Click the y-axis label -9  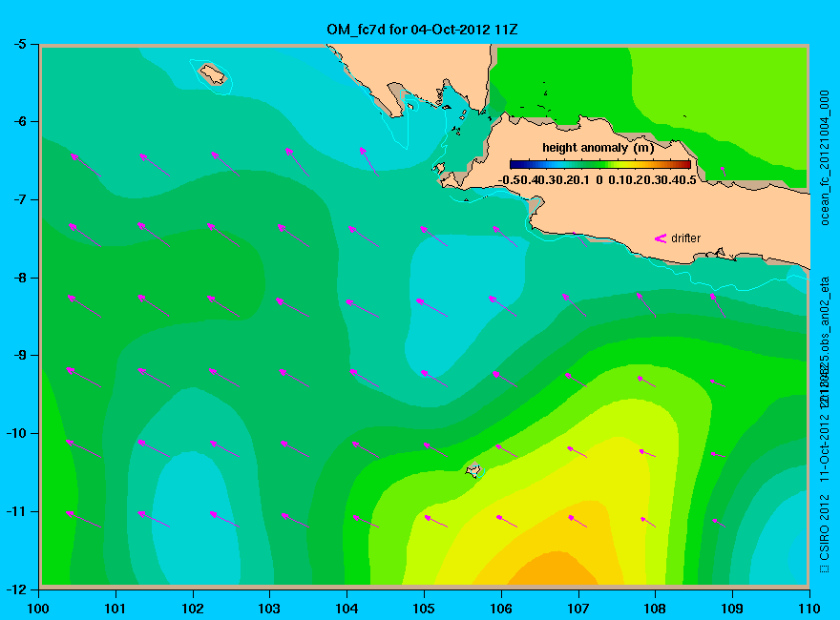point(20,356)
